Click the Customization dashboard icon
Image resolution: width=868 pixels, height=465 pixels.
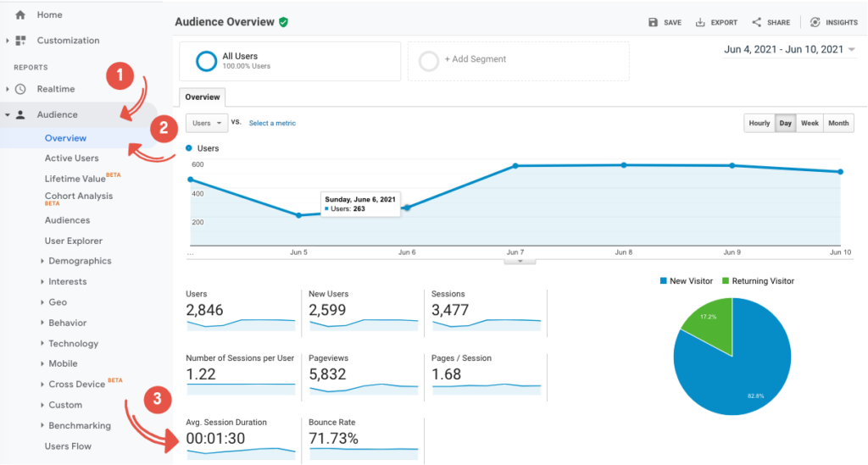pyautogui.click(x=20, y=41)
